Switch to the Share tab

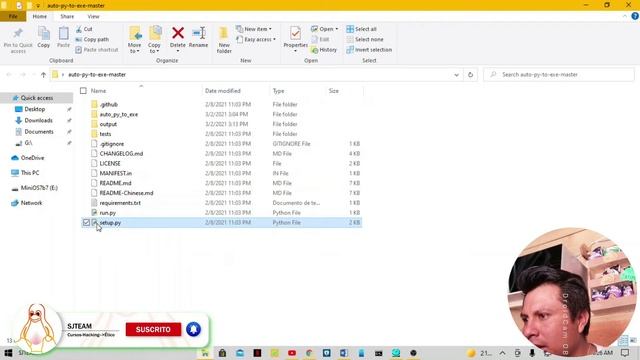(67, 16)
